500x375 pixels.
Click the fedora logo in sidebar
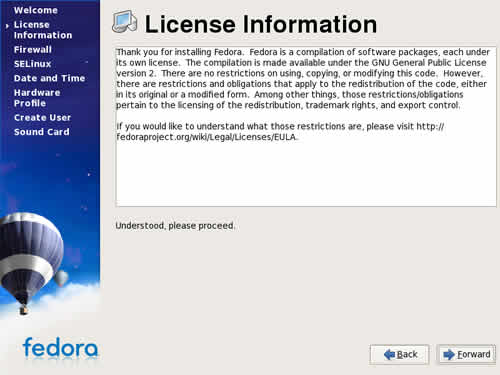click(60, 348)
